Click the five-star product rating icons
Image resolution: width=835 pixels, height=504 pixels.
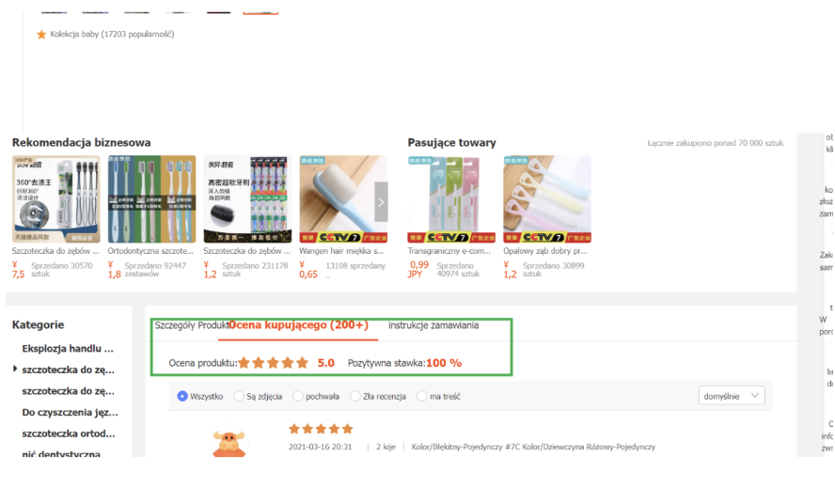click(x=274, y=363)
